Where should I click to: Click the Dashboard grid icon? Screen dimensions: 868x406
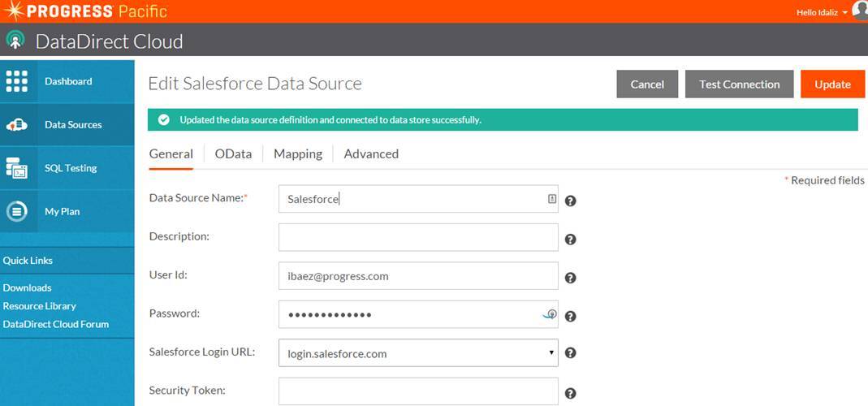(17, 81)
